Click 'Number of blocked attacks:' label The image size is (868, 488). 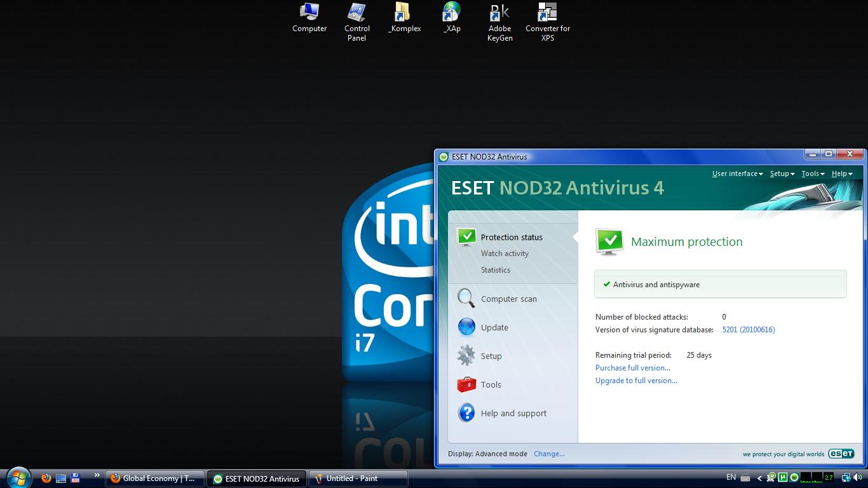[641, 316]
